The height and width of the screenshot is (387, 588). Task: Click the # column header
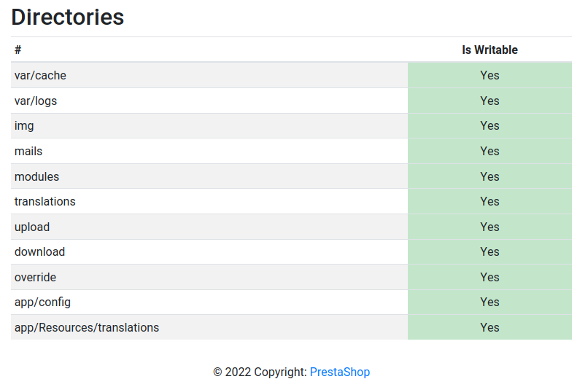[18, 50]
